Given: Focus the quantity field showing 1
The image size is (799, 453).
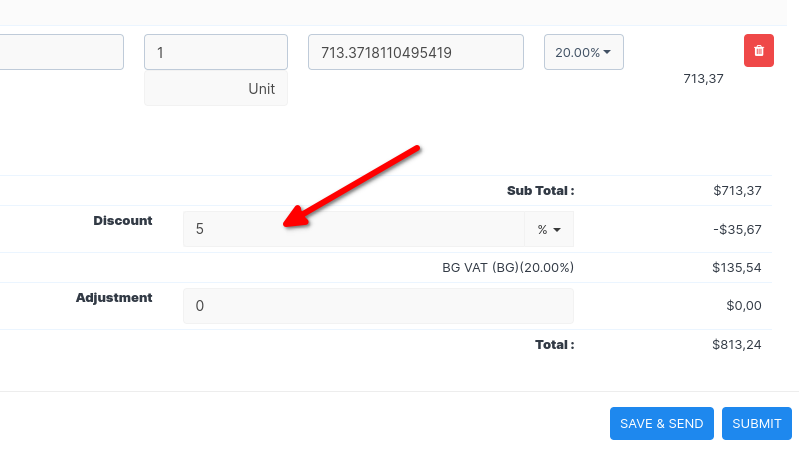Looking at the screenshot, I should tap(215, 52).
